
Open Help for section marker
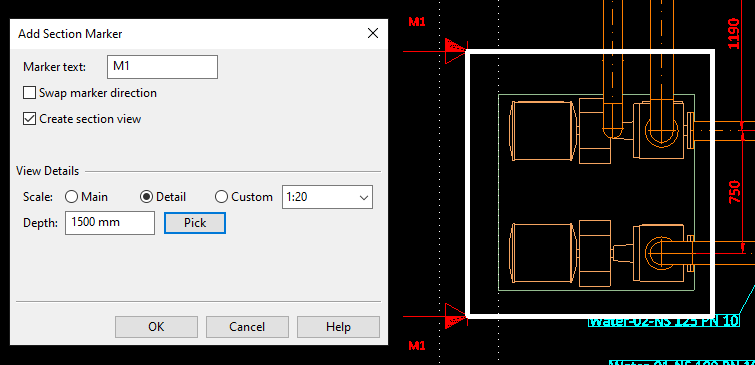(338, 327)
